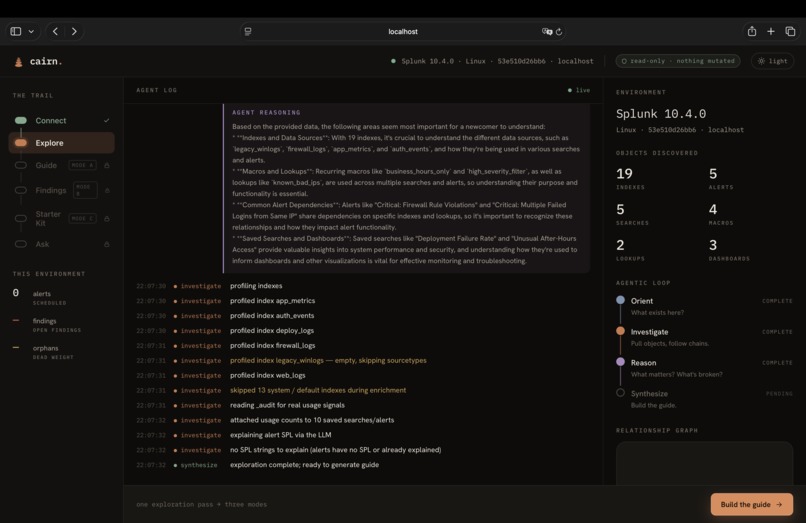
Task: Click the Connect step checkmark
Action: [106, 120]
